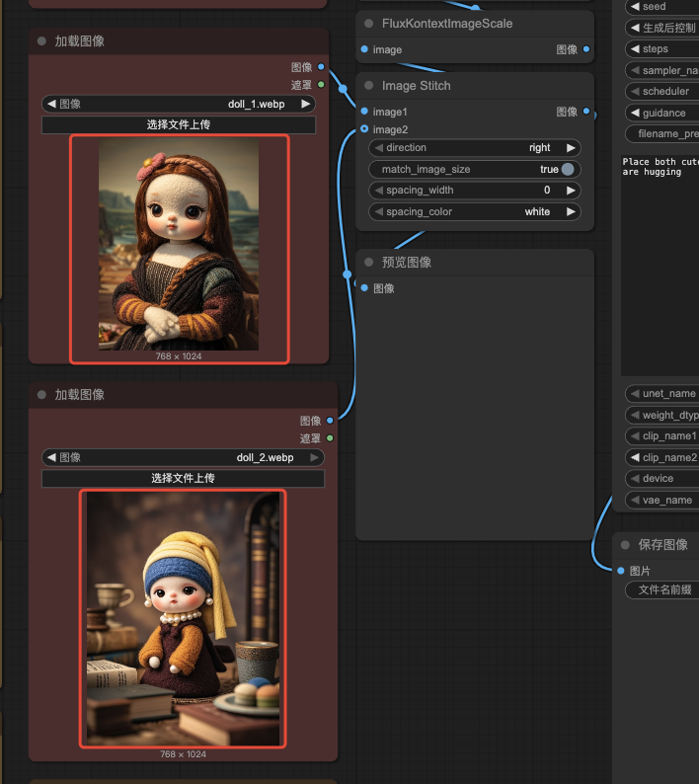The image size is (699, 784).
Task: Collapse the FluxKontextImageScale node via its dot
Action: pos(369,24)
